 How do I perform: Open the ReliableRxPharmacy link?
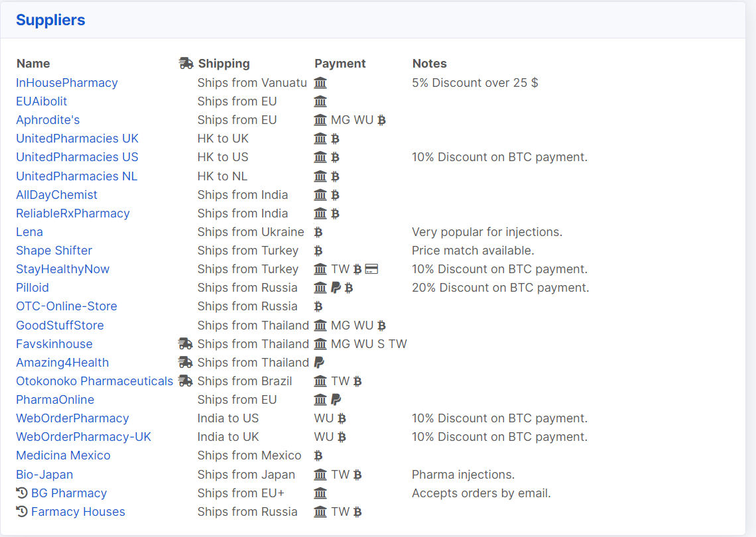tap(73, 213)
